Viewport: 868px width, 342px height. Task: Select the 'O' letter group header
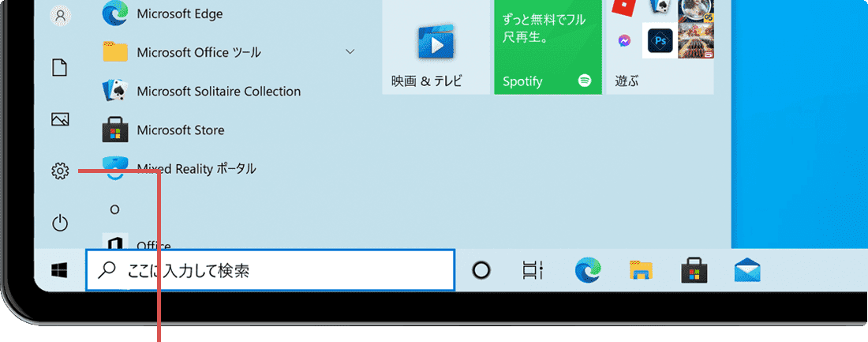114,209
